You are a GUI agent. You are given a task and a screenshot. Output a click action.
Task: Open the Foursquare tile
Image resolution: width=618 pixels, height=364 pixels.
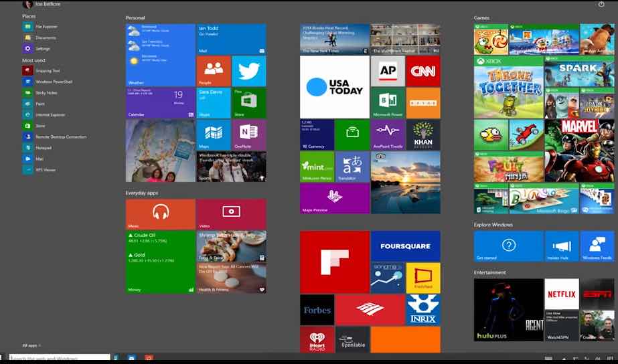406,246
